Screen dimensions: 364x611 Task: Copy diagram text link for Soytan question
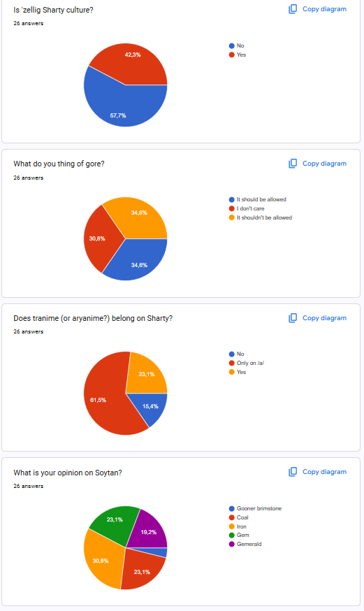click(x=324, y=472)
